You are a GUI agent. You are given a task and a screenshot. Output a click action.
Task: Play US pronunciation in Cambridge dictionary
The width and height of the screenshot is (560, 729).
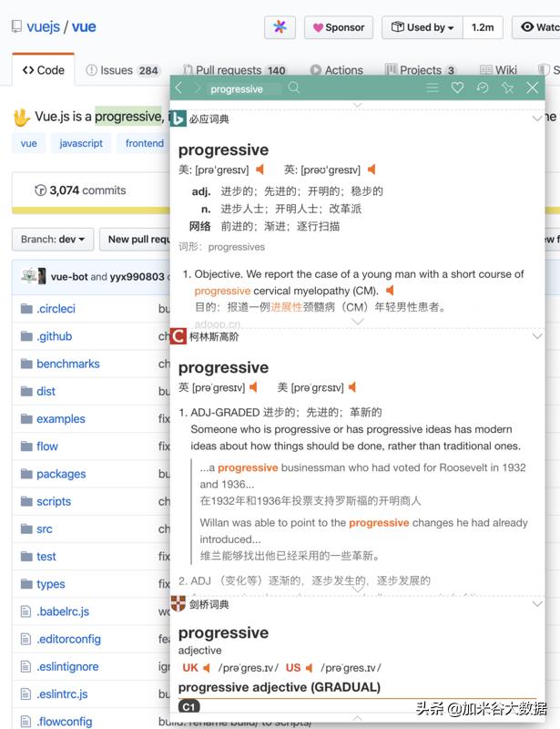point(309,668)
